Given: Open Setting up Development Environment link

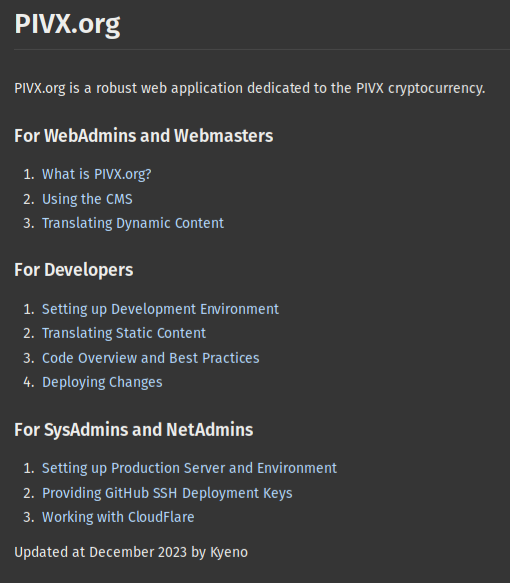Looking at the screenshot, I should pyautogui.click(x=160, y=309).
